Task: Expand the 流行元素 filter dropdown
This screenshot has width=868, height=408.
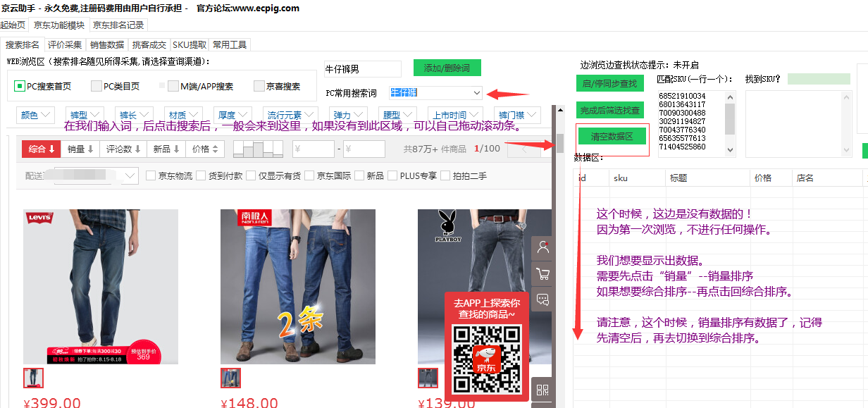Action: [x=290, y=115]
